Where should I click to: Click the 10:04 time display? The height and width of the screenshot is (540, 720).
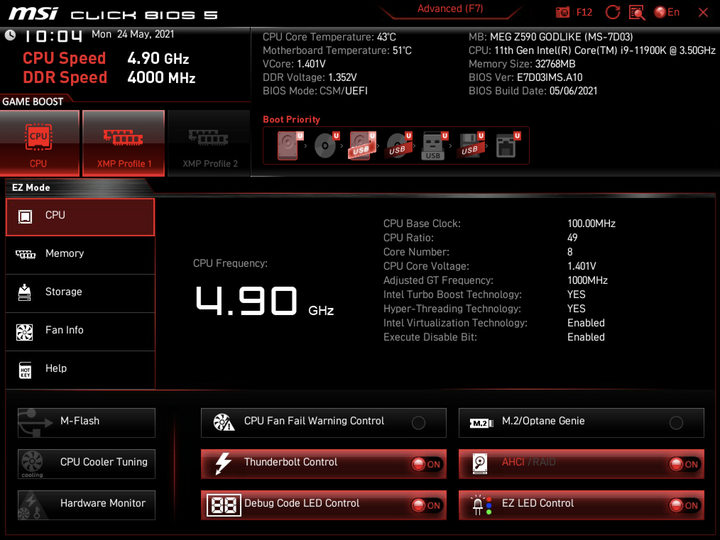pos(53,36)
